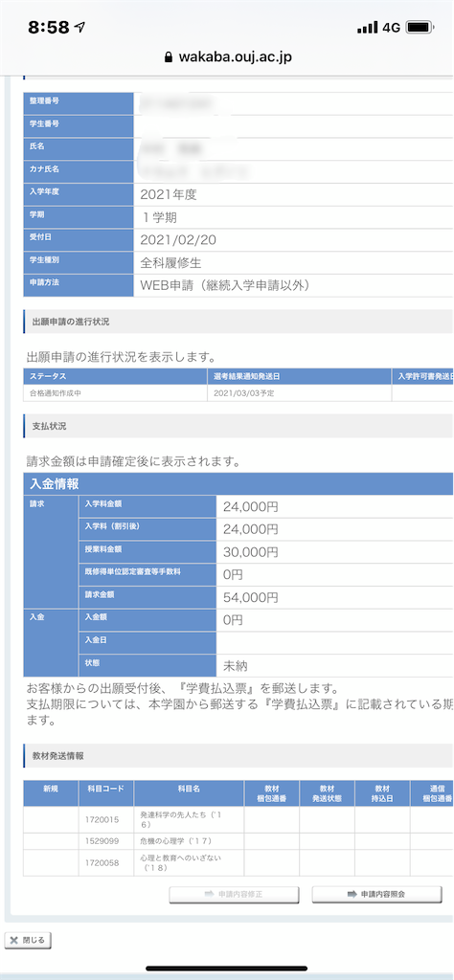Click the 54,000円 billed amount
This screenshot has width=454, height=980.
tap(251, 597)
